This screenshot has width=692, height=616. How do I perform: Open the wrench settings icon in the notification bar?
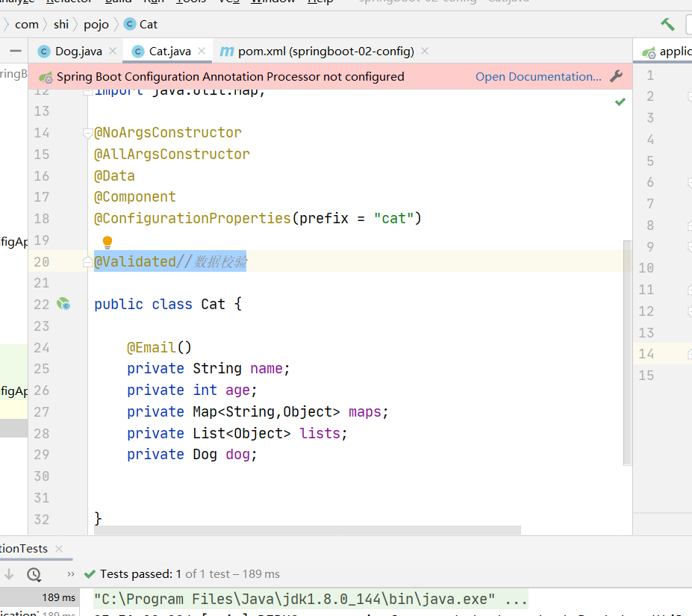click(616, 76)
